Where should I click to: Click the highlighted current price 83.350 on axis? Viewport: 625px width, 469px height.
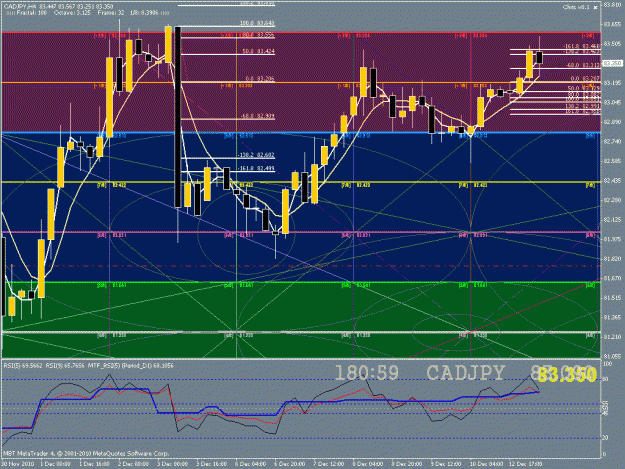click(613, 63)
